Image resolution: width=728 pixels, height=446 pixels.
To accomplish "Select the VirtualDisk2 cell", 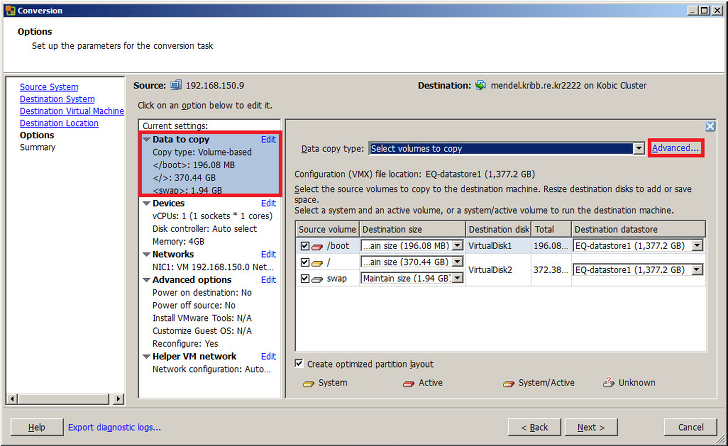I will 499,270.
